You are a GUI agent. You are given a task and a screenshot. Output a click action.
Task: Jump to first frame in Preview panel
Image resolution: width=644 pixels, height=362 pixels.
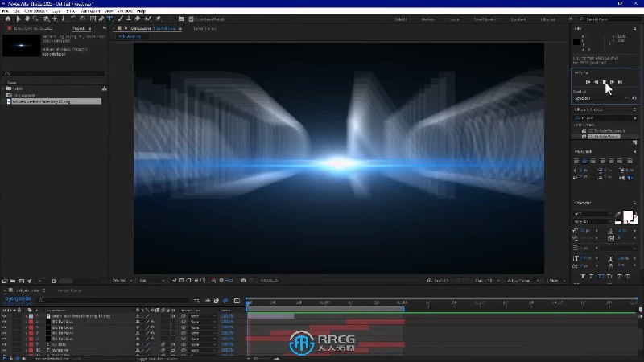pos(588,82)
